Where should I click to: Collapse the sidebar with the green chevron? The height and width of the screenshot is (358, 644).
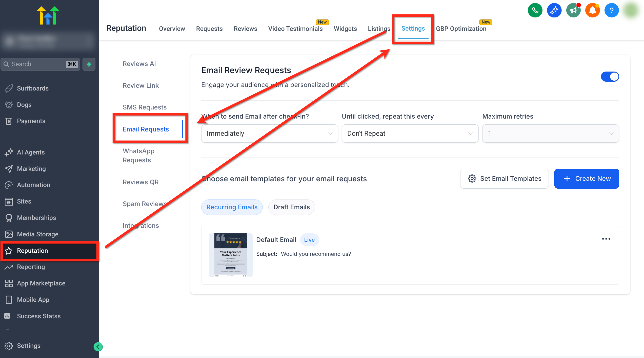(x=98, y=347)
